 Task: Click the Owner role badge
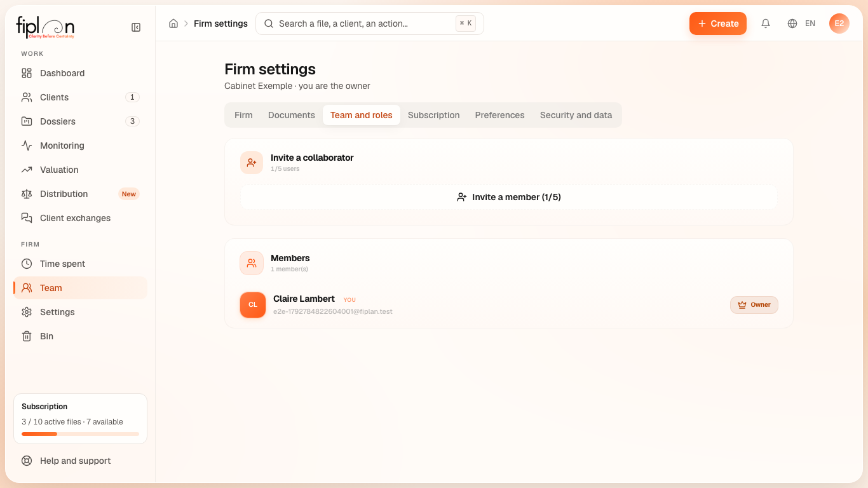tap(754, 305)
